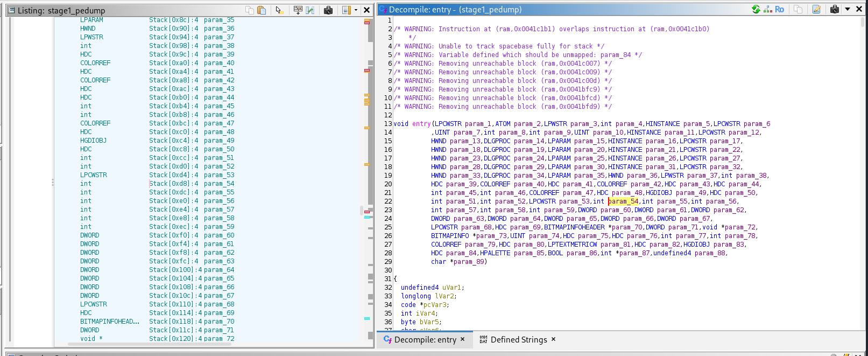Viewport: 868px width, 356px height.
Task: Select param_37 in the Listing
Action: pyautogui.click(x=219, y=37)
